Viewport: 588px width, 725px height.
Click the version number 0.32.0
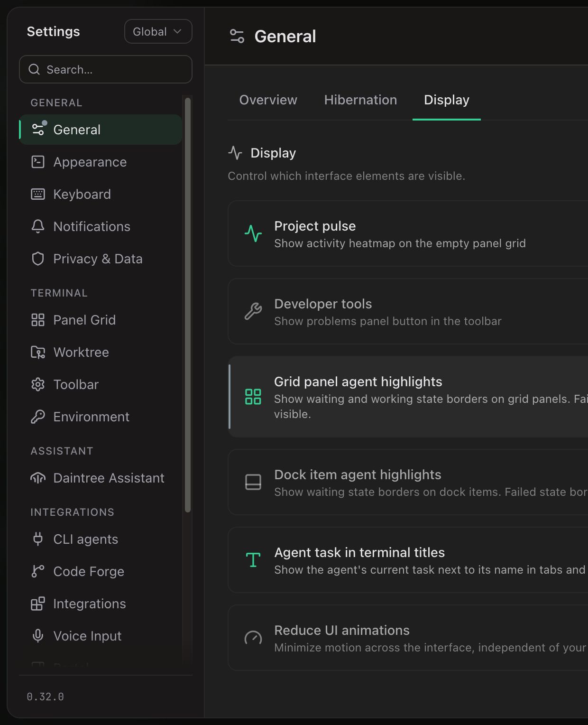[x=45, y=697]
